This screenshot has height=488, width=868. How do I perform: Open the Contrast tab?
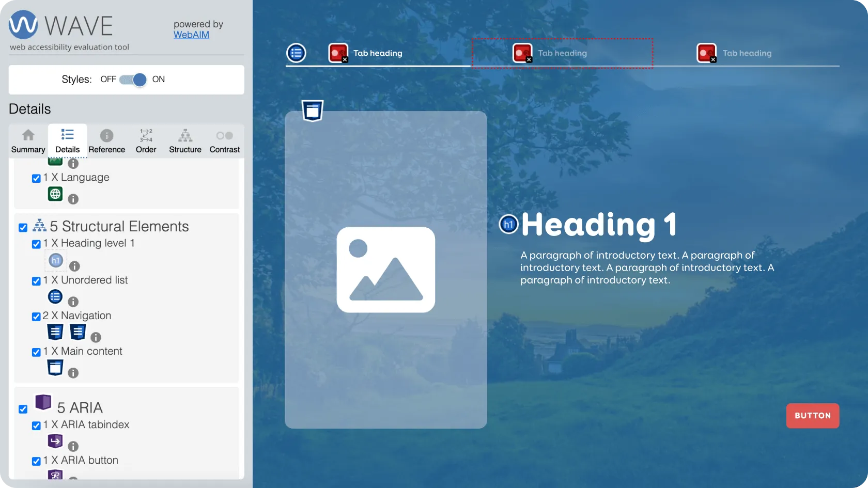(x=224, y=141)
